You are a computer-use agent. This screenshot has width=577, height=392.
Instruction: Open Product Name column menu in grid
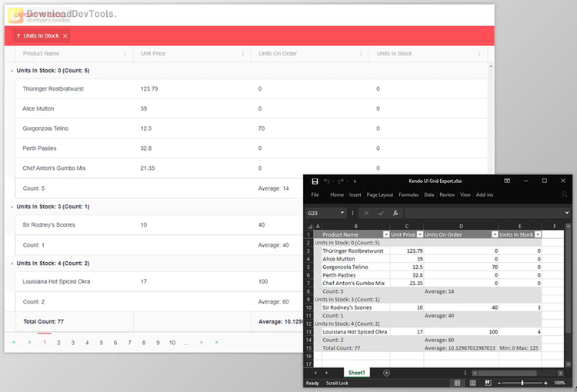pyautogui.click(x=125, y=54)
